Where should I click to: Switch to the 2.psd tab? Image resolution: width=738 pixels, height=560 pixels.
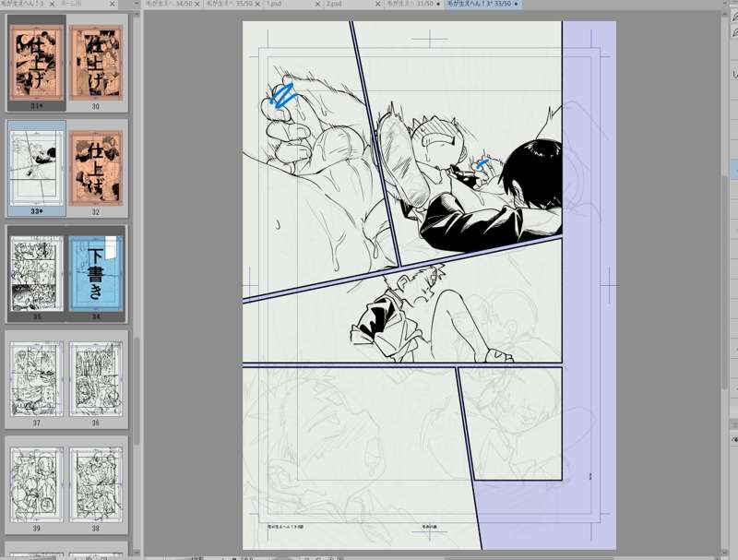[338, 5]
